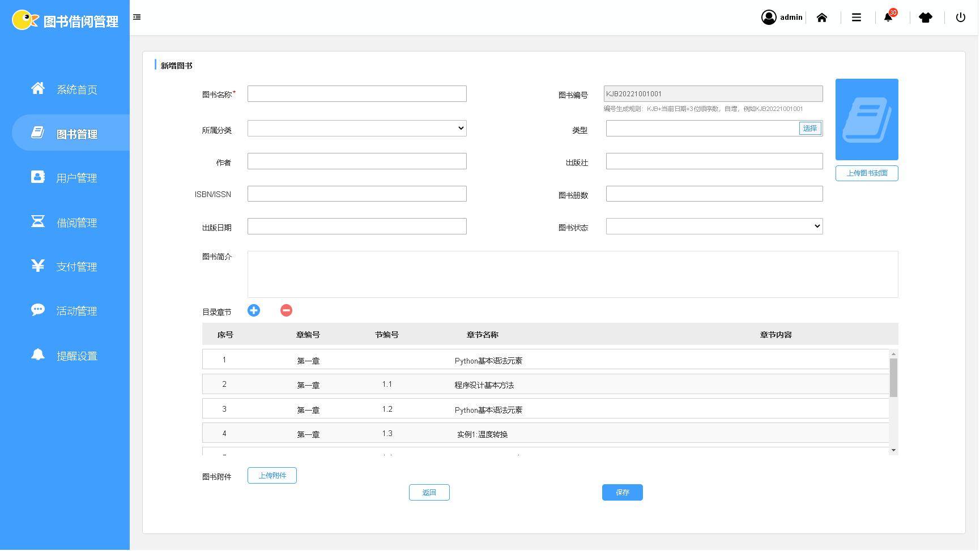Expand the 所属分类 dropdown
Viewport: 980px width, 551px height.
(x=357, y=129)
